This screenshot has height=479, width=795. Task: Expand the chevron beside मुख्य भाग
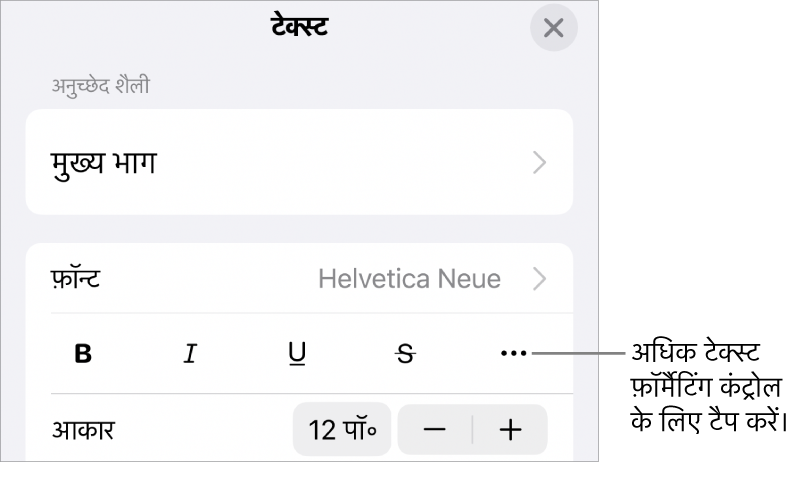[540, 163]
